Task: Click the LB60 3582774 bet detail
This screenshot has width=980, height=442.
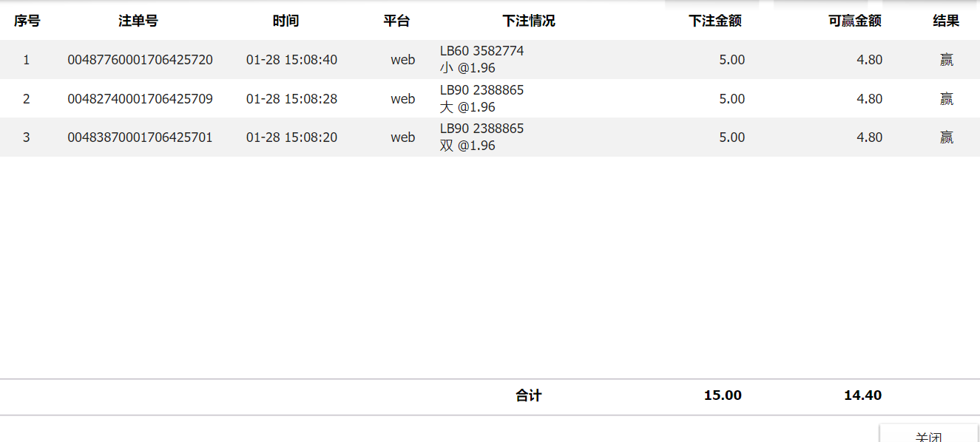Action: [481, 51]
